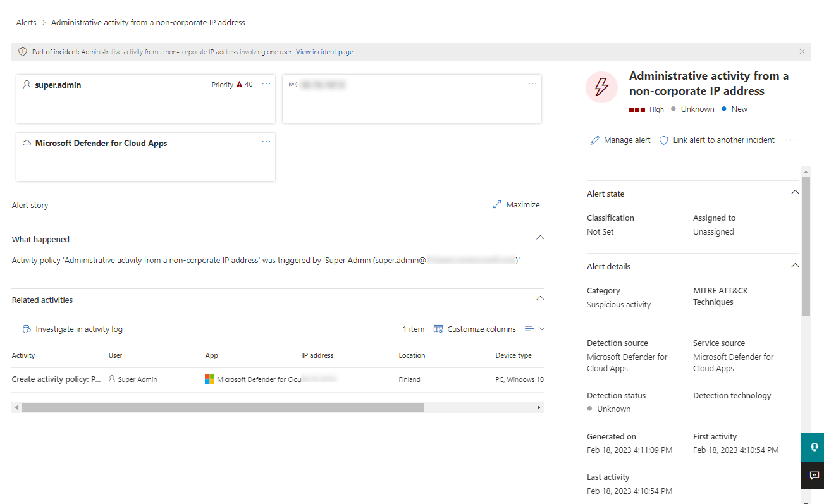824x504 pixels.
Task: Click the Manage alert pencil icon
Action: pyautogui.click(x=594, y=140)
